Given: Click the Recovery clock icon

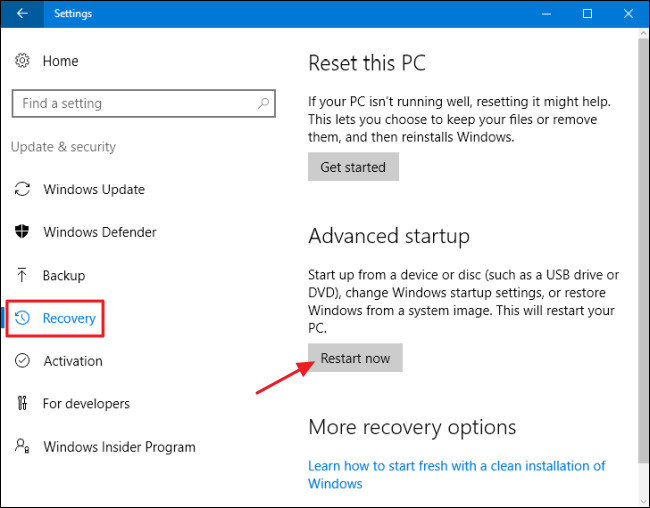Looking at the screenshot, I should (22, 318).
